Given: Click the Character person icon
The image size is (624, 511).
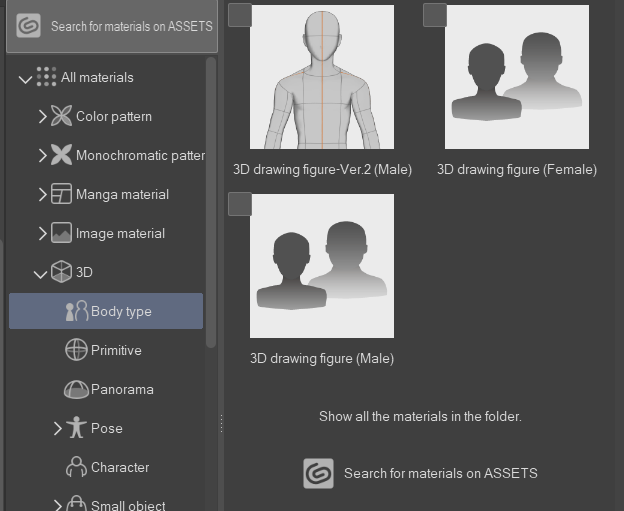Looking at the screenshot, I should (x=76, y=466).
